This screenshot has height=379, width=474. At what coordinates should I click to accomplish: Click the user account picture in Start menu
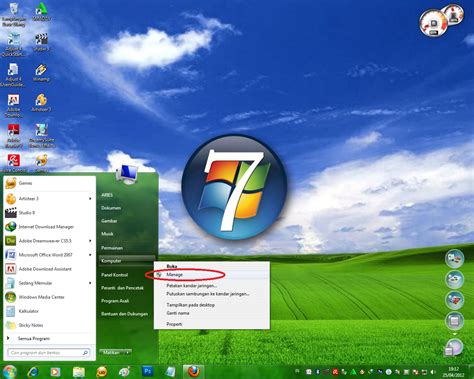127,173
